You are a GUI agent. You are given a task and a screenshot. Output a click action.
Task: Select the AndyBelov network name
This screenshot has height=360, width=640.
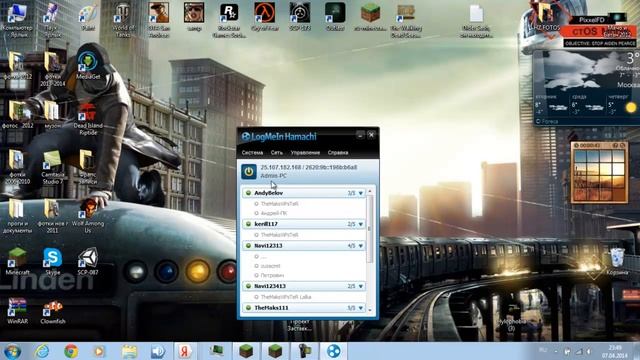(x=269, y=193)
